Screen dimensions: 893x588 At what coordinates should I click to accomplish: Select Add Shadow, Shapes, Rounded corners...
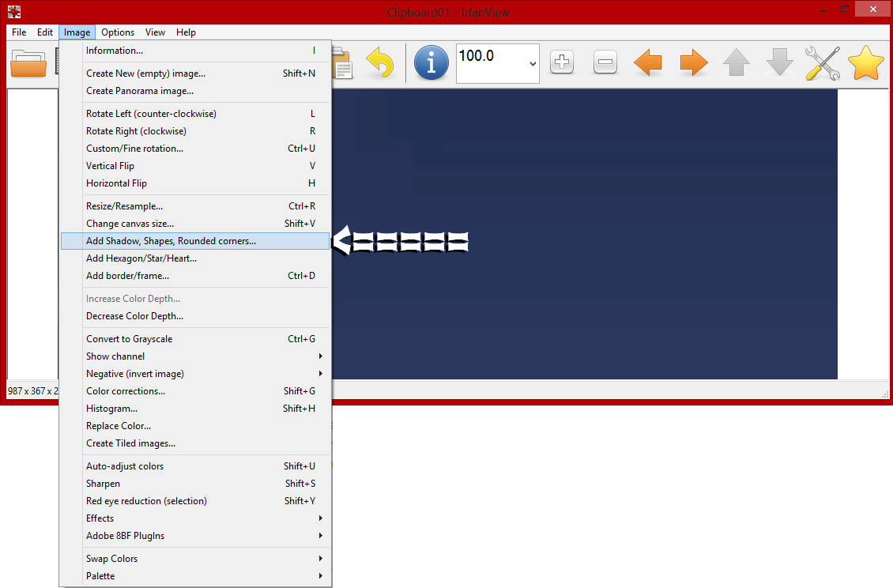pyautogui.click(x=195, y=241)
